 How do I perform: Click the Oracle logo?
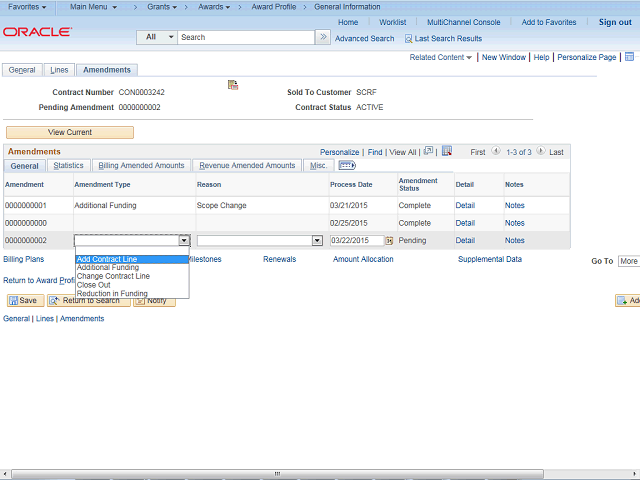coord(38,32)
